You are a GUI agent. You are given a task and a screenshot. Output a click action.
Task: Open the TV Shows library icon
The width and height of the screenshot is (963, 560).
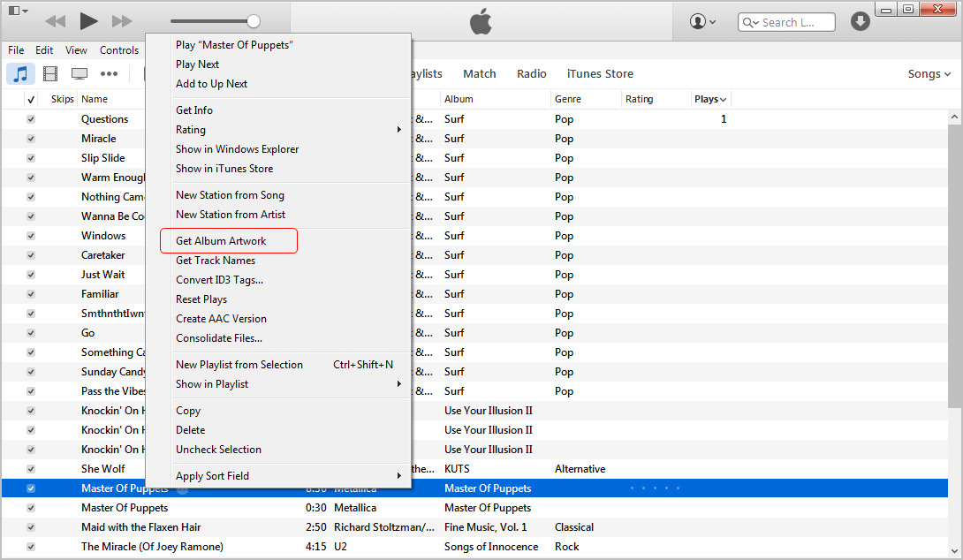80,73
